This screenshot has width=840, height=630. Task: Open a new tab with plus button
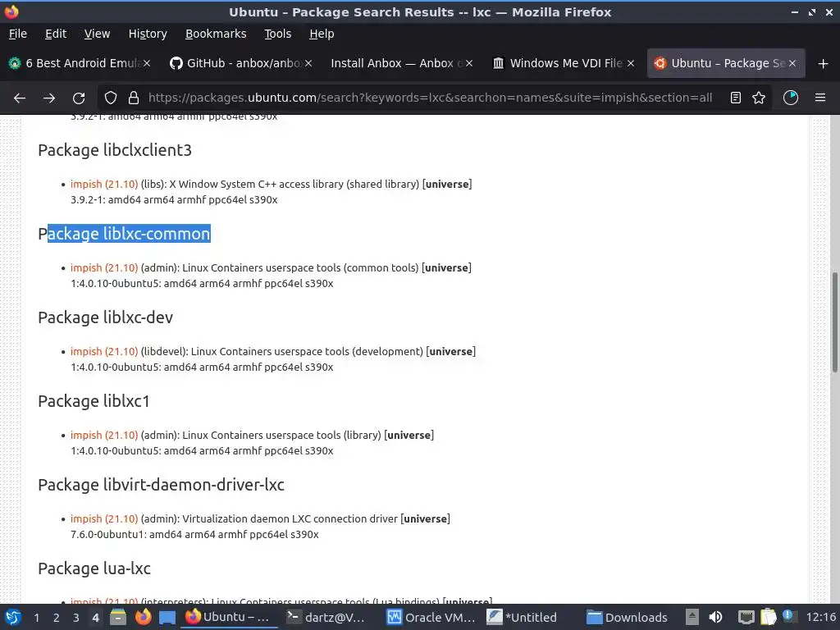824,64
